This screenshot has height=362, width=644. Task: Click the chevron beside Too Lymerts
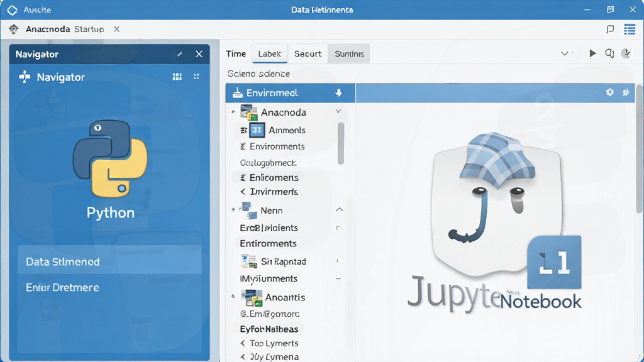242,343
